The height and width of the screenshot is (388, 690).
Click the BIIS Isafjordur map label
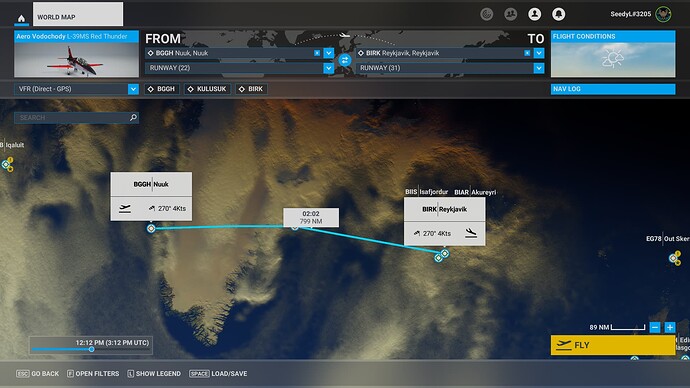[427, 192]
